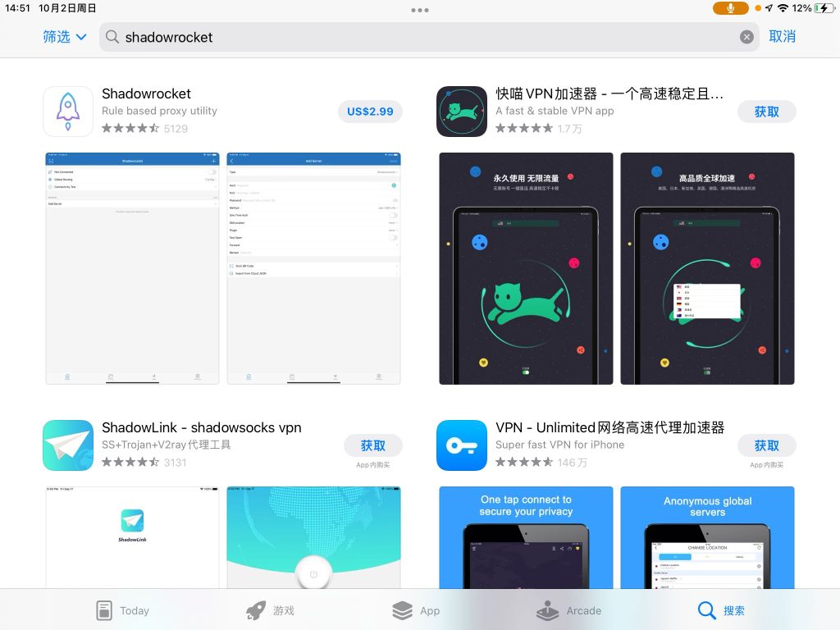
Task: Switch to the 游戏 games tab
Action: (x=270, y=610)
